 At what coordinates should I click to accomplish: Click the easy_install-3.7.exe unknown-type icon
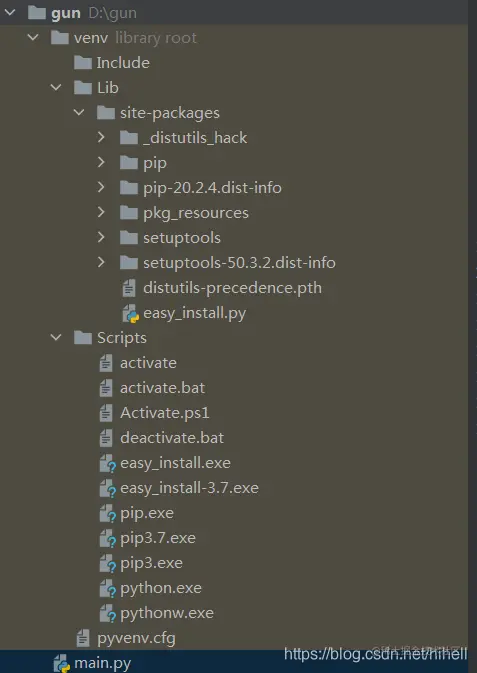point(108,488)
